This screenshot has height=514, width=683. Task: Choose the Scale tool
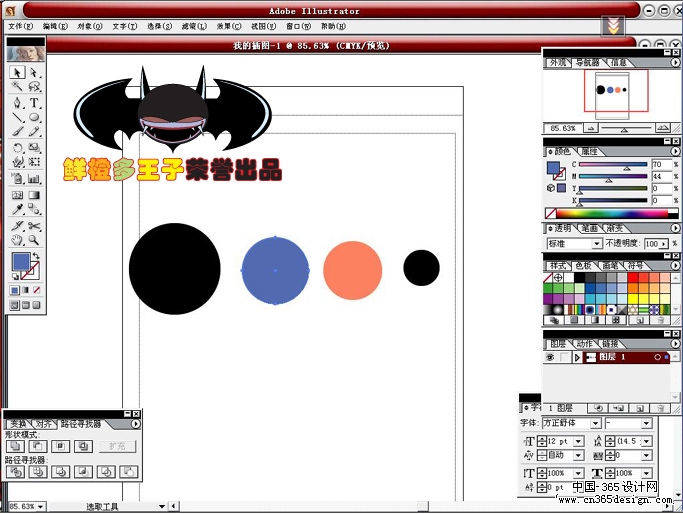point(34,148)
